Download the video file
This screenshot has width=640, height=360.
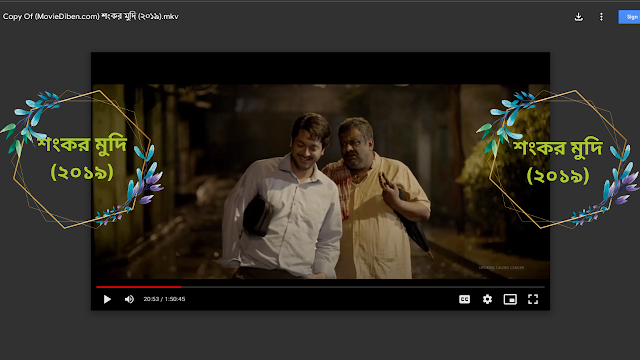(x=578, y=17)
